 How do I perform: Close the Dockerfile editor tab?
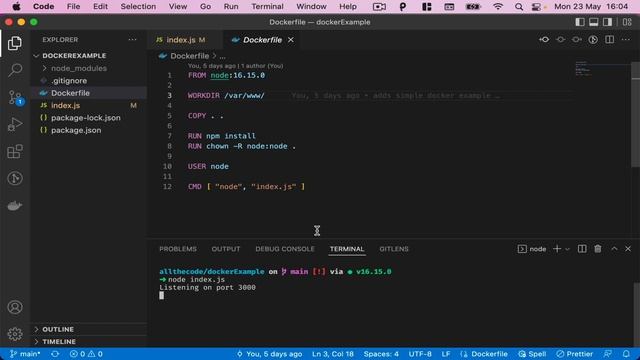(291, 40)
